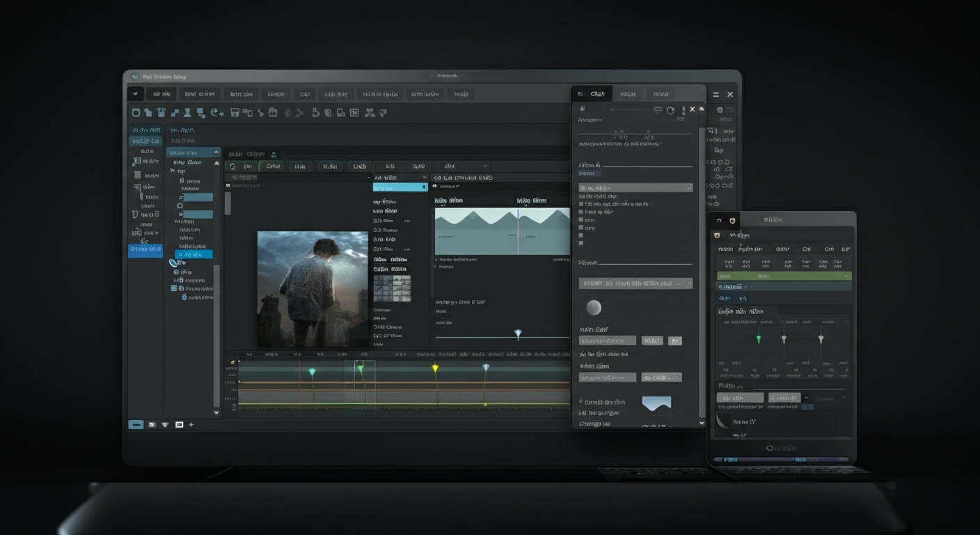The width and height of the screenshot is (980, 535).
Task: Toggle the blue switch in the lower-right panel
Action: point(808,407)
